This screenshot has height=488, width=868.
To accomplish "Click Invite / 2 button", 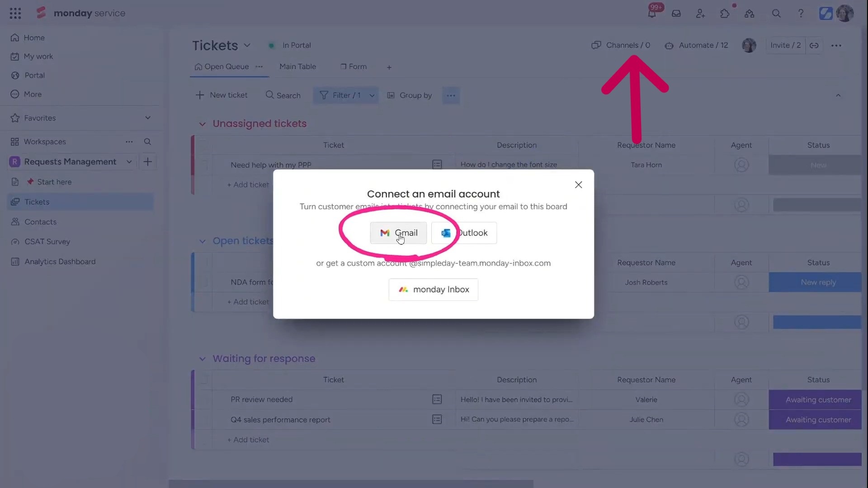I will click(786, 45).
